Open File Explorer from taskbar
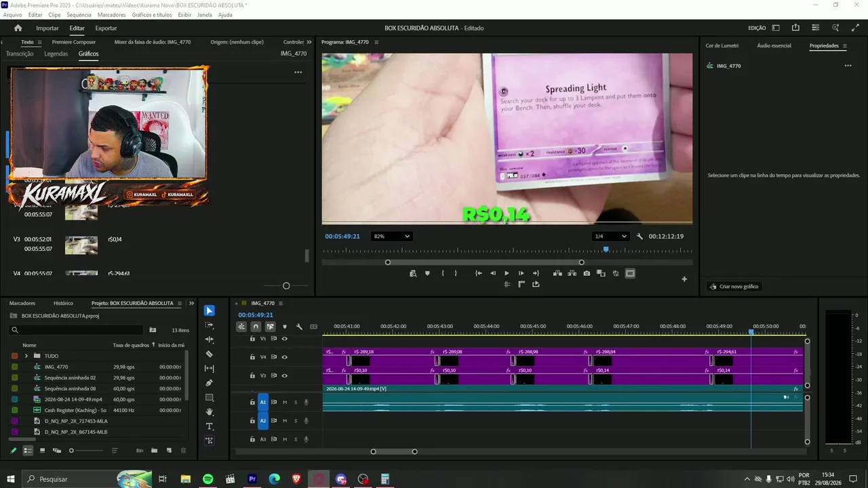This screenshot has height=488, width=868. (x=185, y=479)
